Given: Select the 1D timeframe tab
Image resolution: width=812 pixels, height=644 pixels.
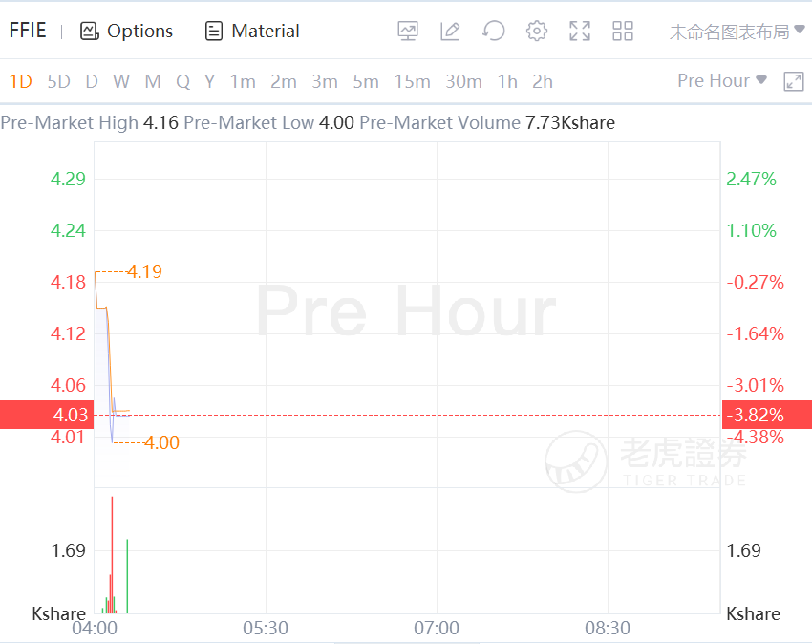Looking at the screenshot, I should point(20,81).
